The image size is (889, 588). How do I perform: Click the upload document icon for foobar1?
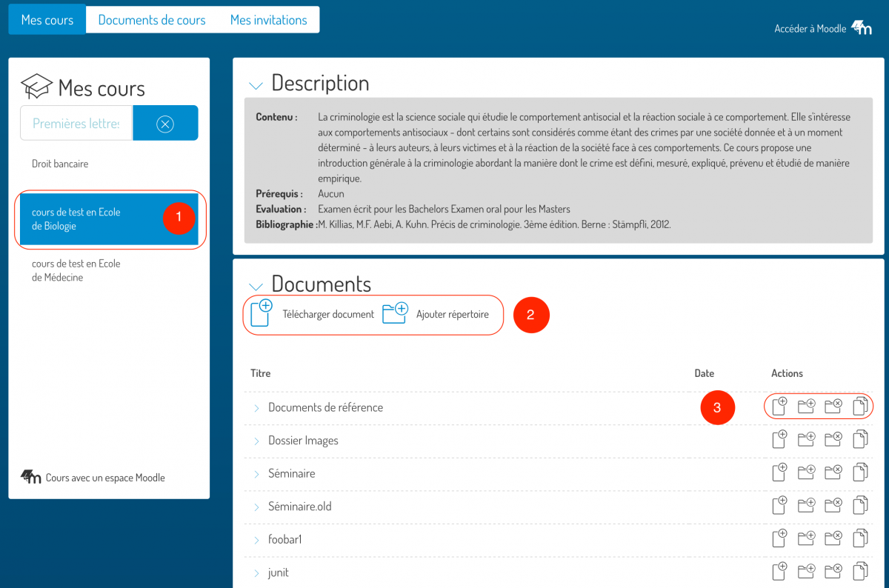[779, 538]
